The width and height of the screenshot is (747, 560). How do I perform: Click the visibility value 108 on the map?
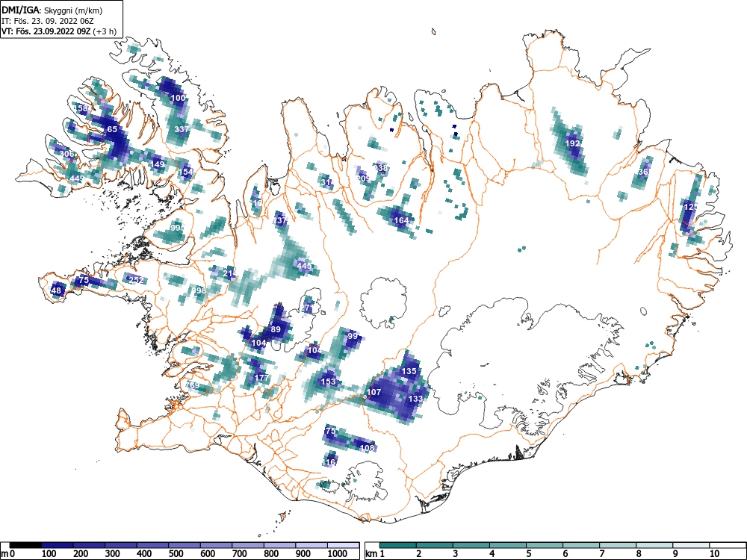(x=367, y=448)
